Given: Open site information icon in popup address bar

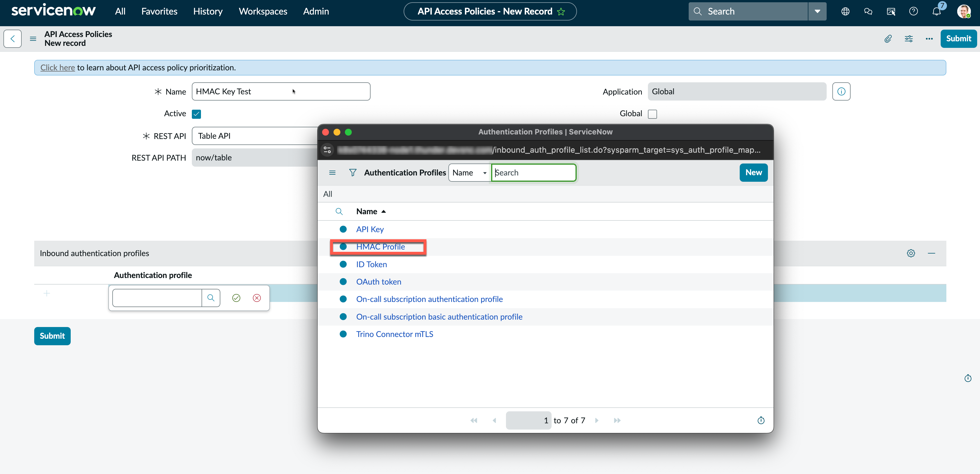Looking at the screenshot, I should 327,150.
